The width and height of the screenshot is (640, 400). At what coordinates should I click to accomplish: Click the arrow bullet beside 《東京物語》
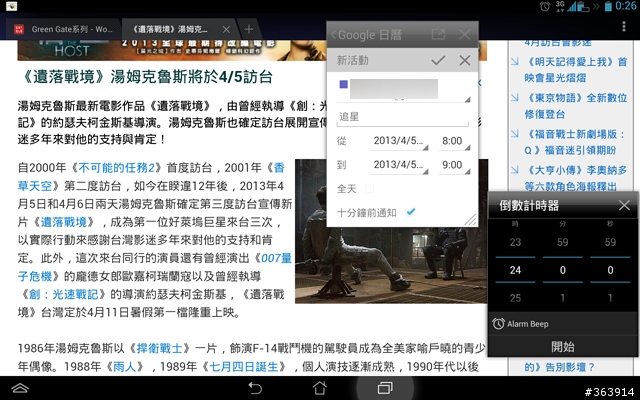pyautogui.click(x=515, y=98)
